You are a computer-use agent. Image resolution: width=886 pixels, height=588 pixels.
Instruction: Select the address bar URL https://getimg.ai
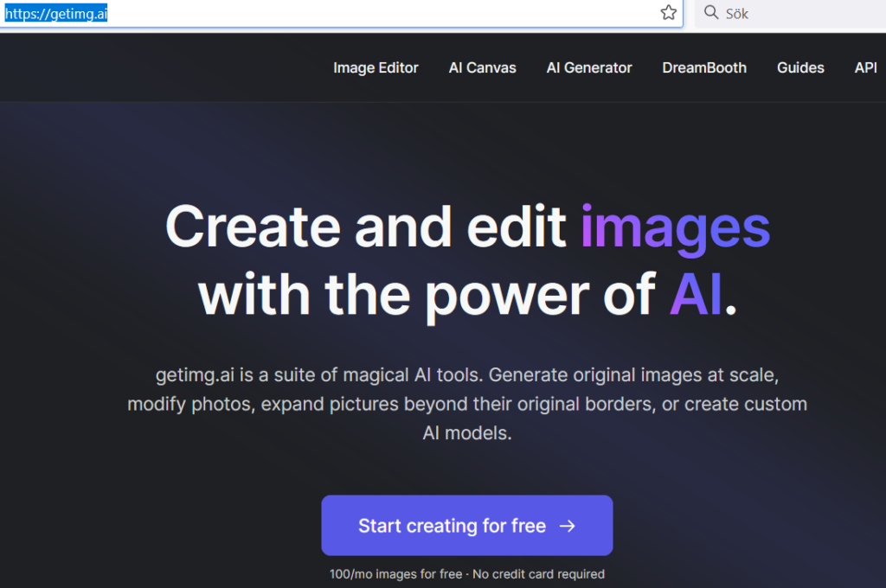point(56,14)
